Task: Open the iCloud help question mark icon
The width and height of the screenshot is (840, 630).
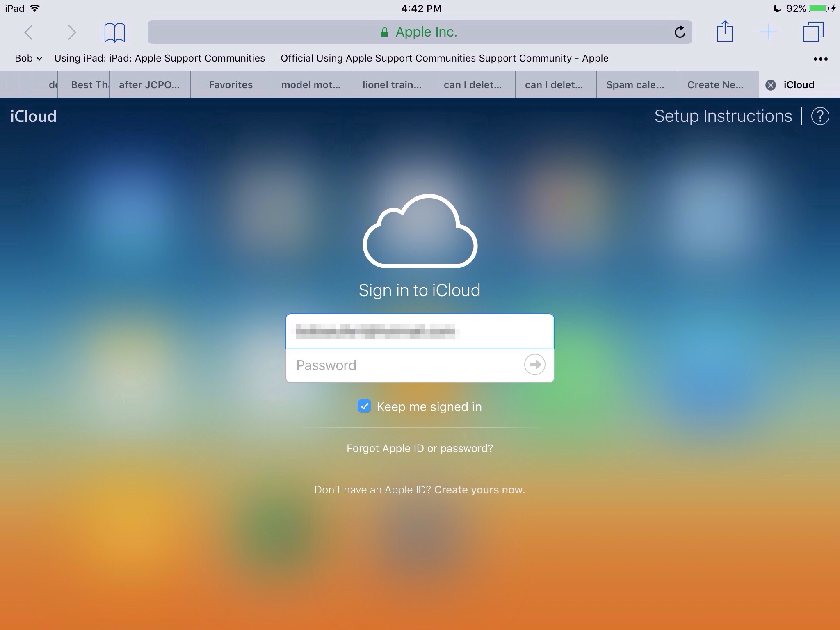Action: tap(820, 116)
